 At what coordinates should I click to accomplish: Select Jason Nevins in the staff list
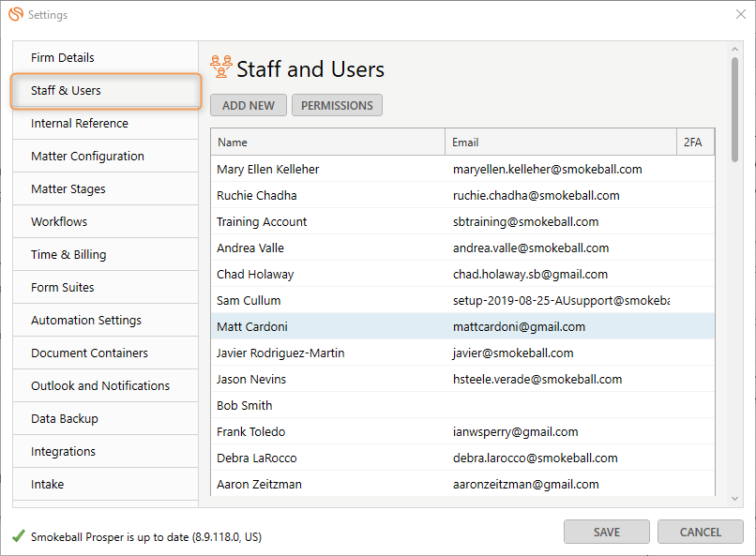click(x=462, y=379)
